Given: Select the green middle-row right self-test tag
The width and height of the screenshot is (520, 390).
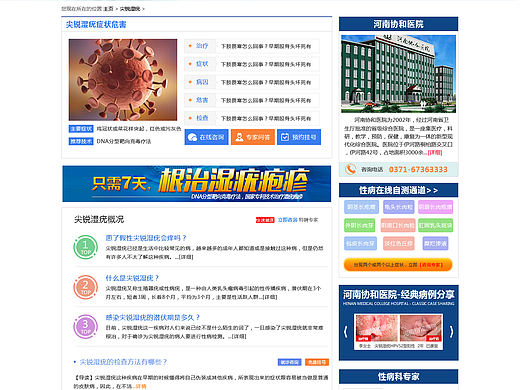Looking at the screenshot, I should click(435, 225).
